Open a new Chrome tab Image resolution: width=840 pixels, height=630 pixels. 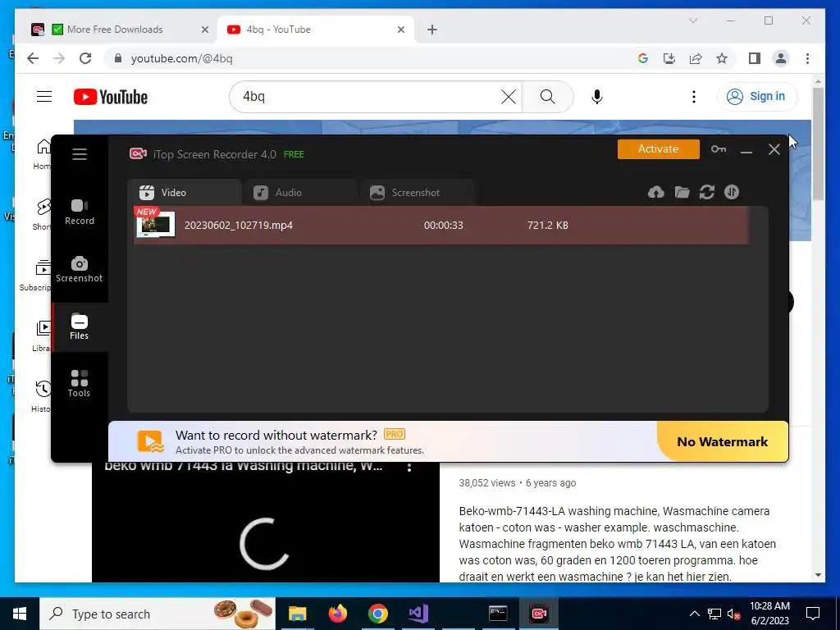432,30
